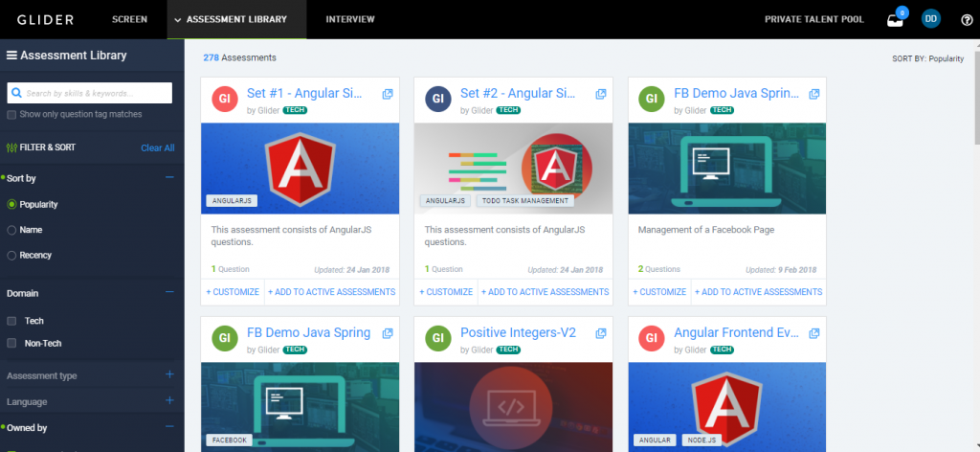Image resolution: width=980 pixels, height=452 pixels.
Task: Check the Tech domain filter
Action: pyautogui.click(x=11, y=321)
